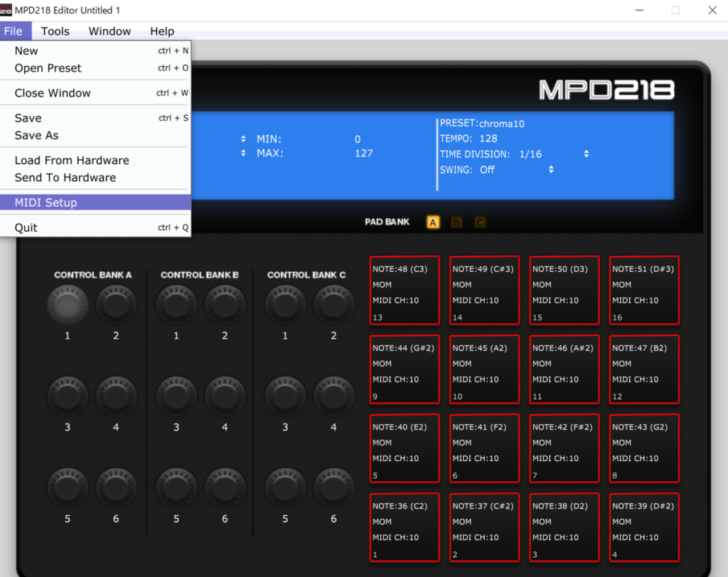Image resolution: width=728 pixels, height=577 pixels.
Task: Switch to Pad Bank C
Action: pyautogui.click(x=480, y=222)
